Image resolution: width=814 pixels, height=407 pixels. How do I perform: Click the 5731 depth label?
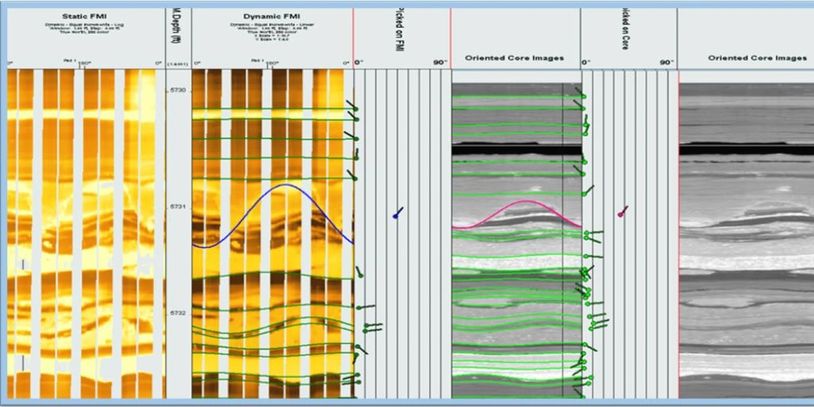pyautogui.click(x=178, y=207)
